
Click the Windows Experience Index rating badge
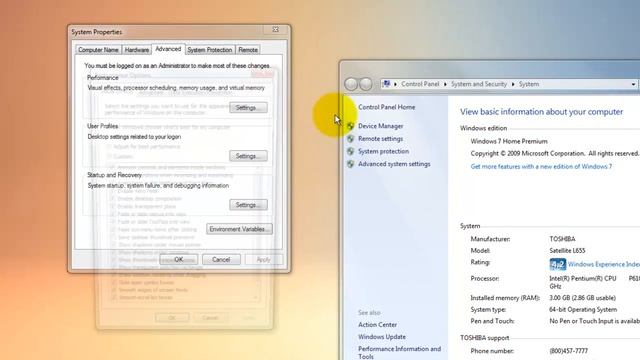pos(558,264)
